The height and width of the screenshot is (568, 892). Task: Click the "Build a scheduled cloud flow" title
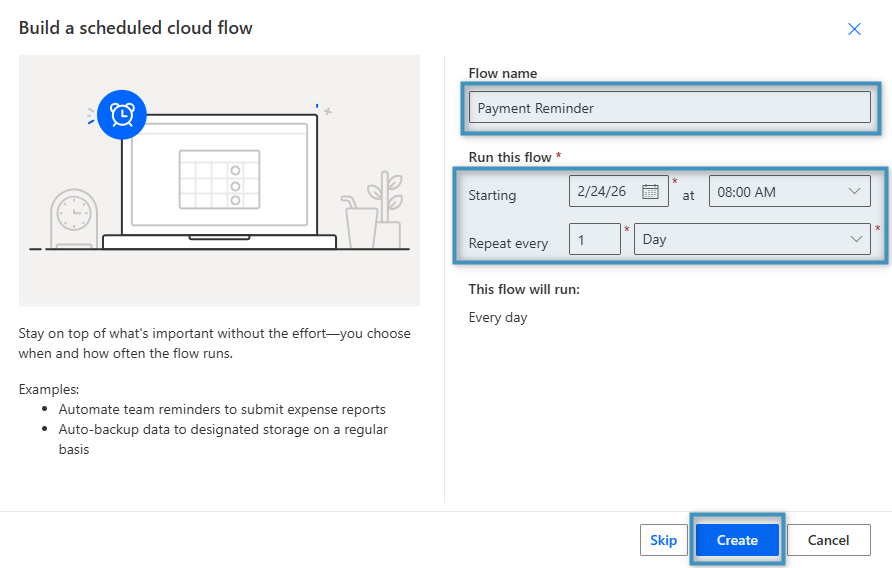click(x=136, y=28)
